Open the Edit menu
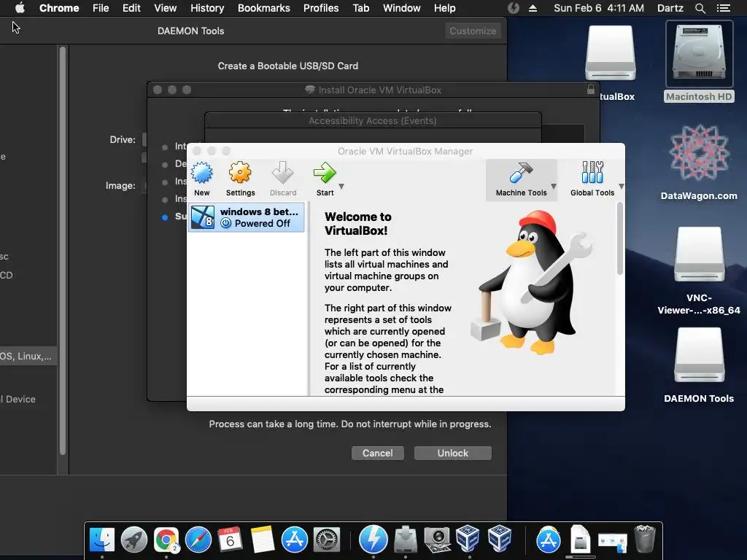The height and width of the screenshot is (560, 747). point(131,8)
